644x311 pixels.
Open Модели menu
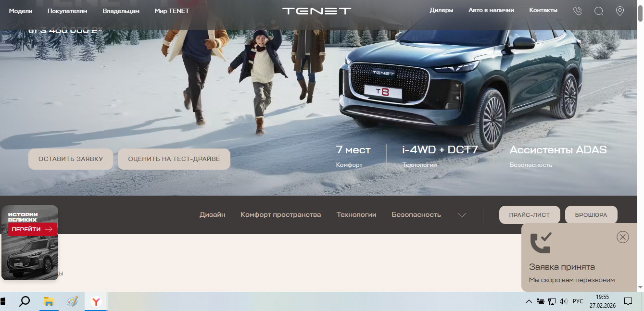pos(21,11)
